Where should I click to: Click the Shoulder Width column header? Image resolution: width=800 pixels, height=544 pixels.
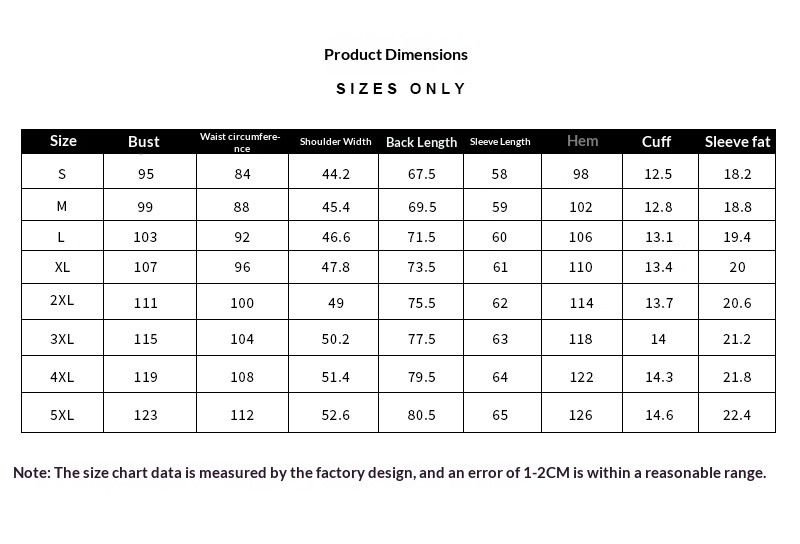point(336,142)
